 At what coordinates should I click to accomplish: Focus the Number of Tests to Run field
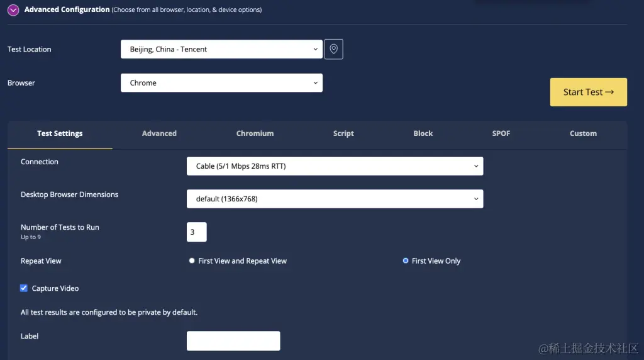[x=197, y=232]
